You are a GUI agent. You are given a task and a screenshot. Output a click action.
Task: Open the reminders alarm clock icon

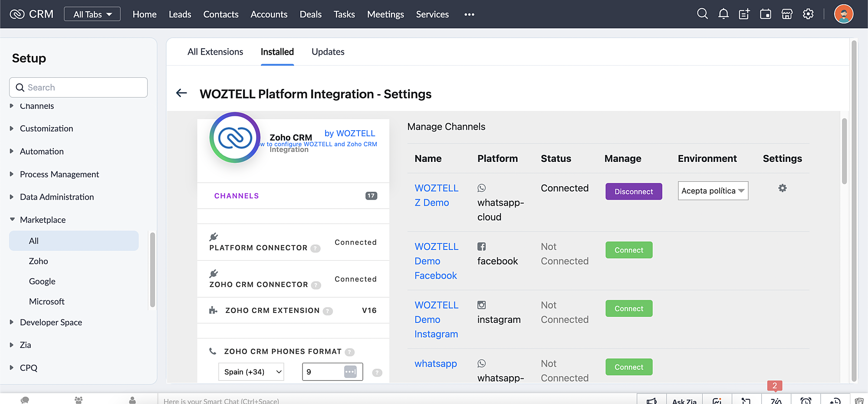806,401
